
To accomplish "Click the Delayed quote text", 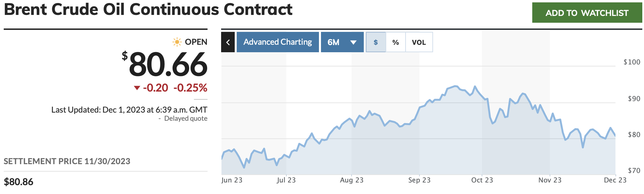I will 185,118.
